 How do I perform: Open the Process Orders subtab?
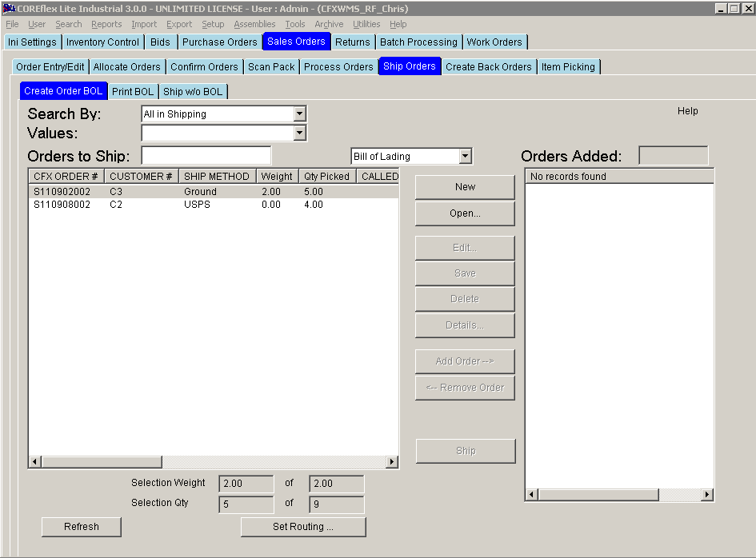tap(338, 67)
